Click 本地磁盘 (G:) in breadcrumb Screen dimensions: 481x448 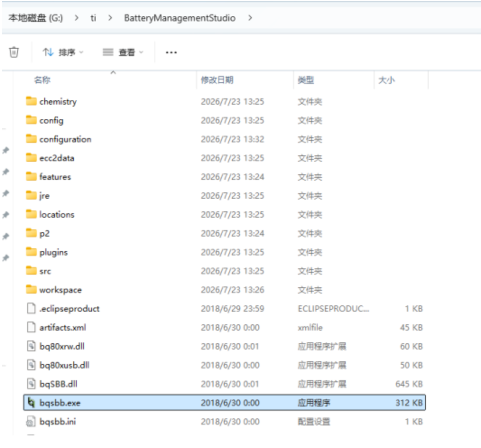pos(36,18)
